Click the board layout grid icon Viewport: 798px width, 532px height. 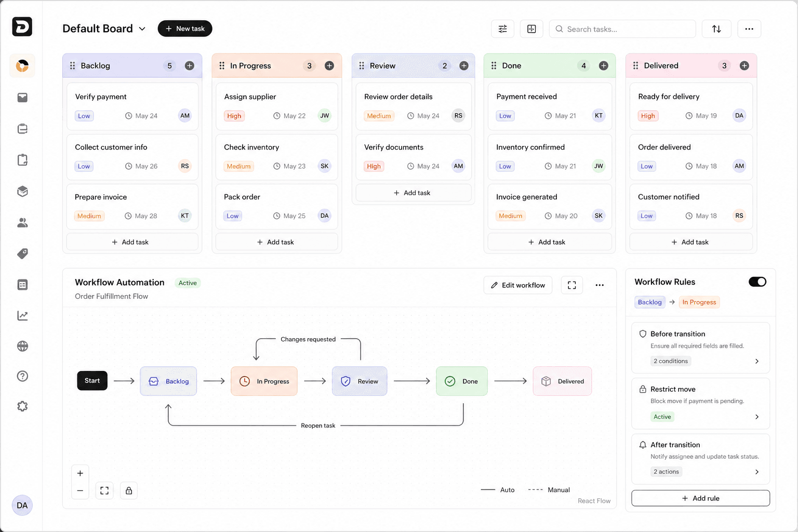[x=531, y=29]
